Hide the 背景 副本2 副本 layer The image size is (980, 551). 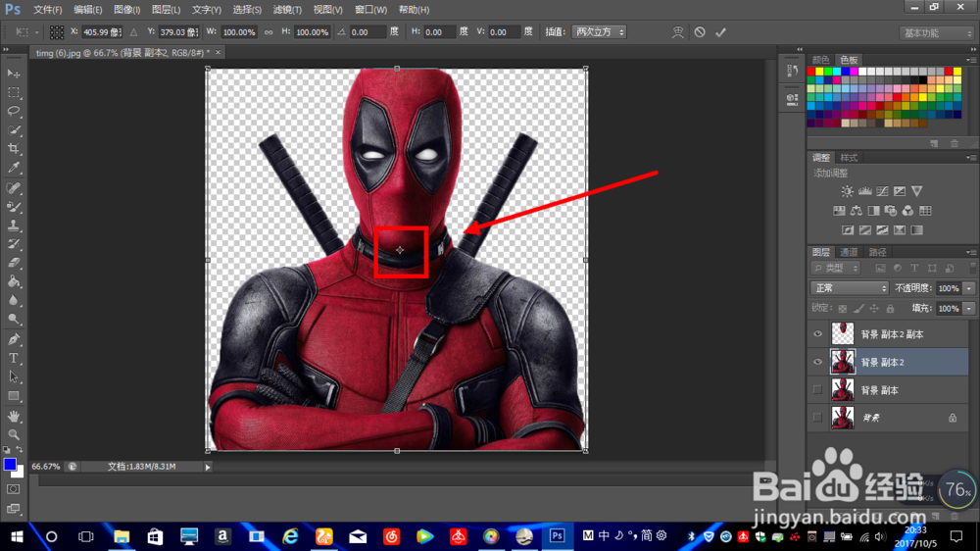(x=817, y=334)
